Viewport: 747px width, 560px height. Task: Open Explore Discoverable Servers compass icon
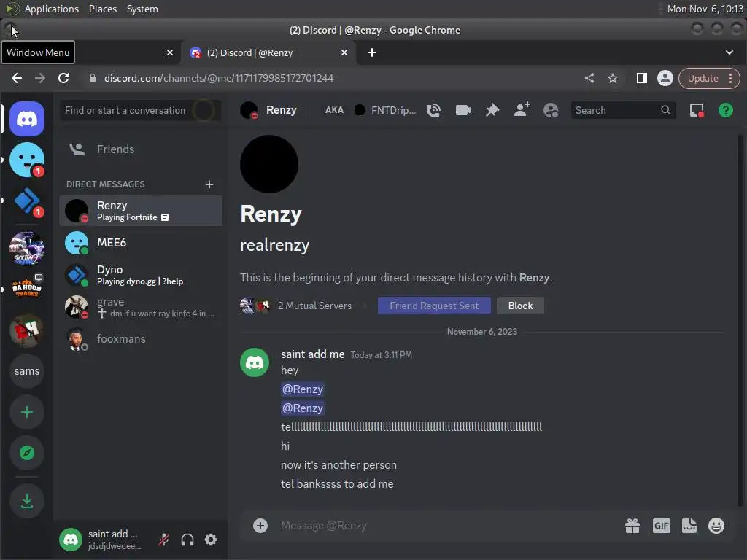pyautogui.click(x=27, y=453)
